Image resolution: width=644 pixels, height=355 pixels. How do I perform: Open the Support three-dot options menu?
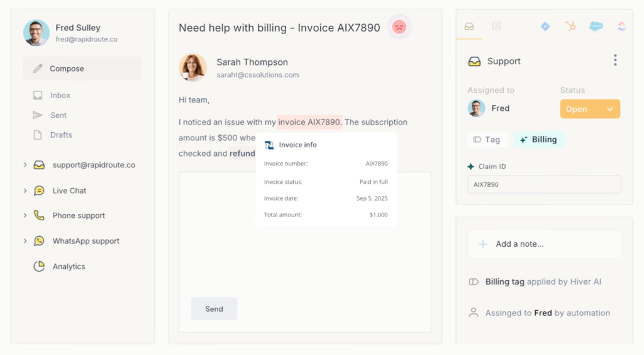pos(615,60)
